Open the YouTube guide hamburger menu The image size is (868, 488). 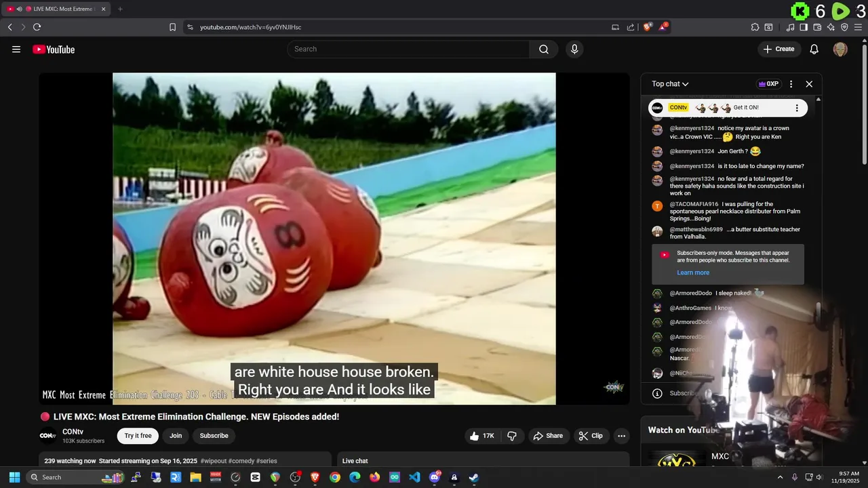(x=16, y=49)
